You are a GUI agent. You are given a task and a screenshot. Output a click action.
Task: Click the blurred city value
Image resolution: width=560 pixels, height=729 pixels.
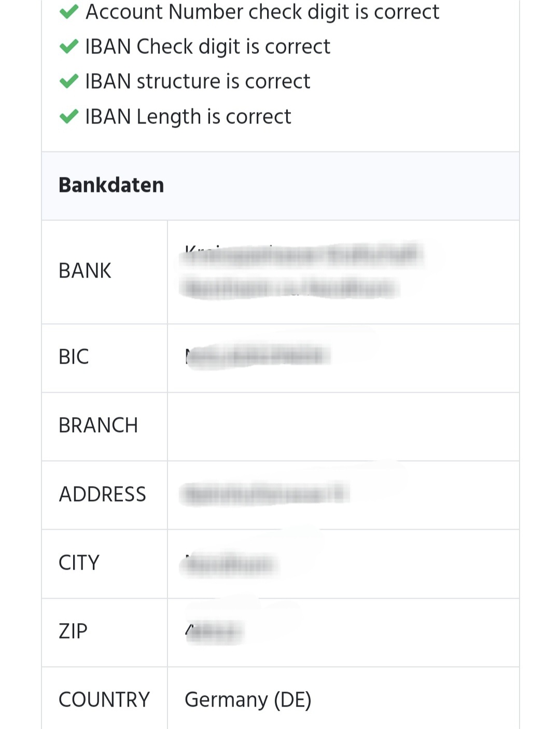point(229,564)
